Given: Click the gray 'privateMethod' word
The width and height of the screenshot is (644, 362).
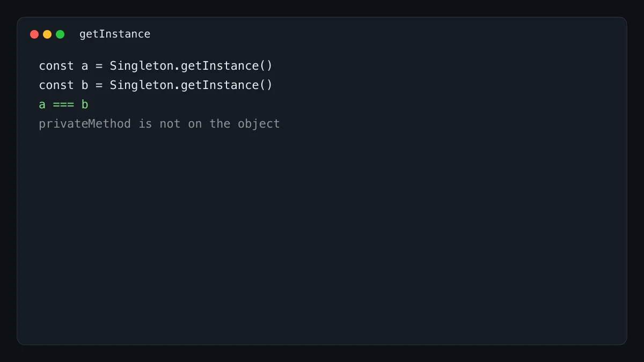Looking at the screenshot, I should point(85,124).
